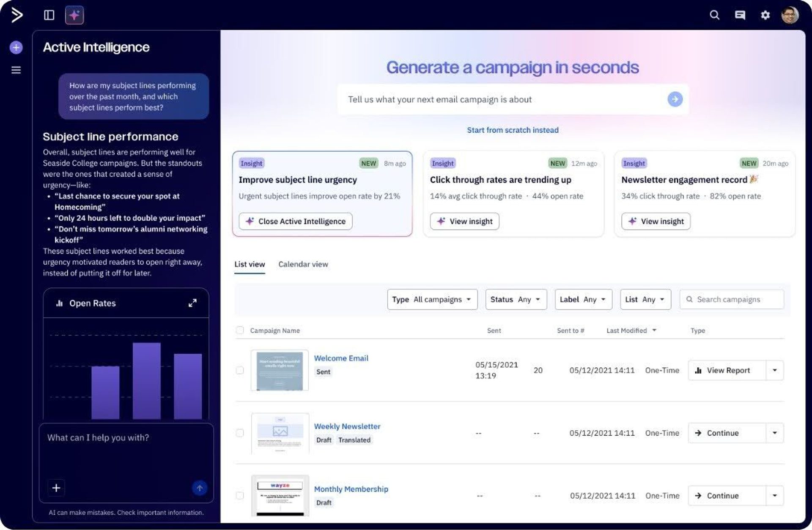Open the Status Any filter dropdown
812x530 pixels.
click(x=516, y=299)
